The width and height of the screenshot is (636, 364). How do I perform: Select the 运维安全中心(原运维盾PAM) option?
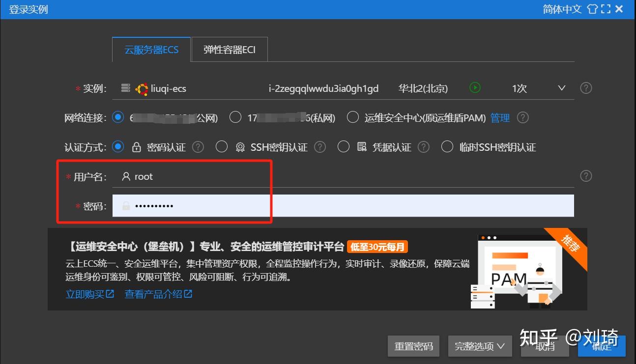352,117
